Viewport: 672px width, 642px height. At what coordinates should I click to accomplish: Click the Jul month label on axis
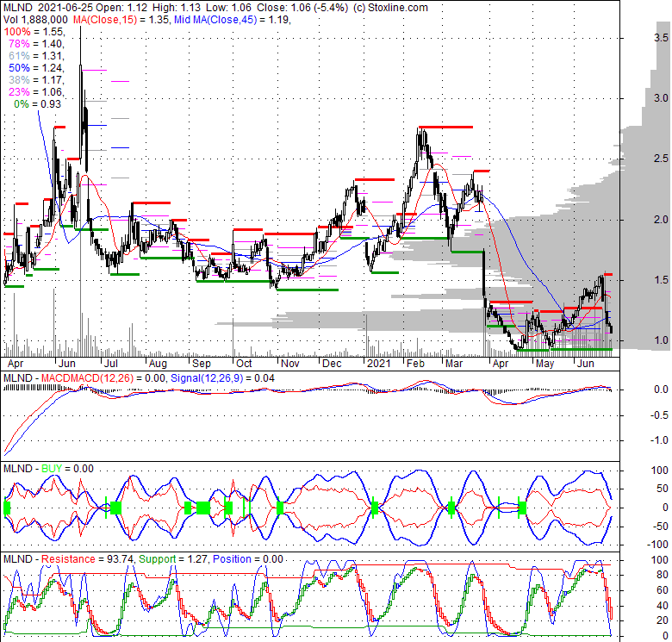tap(111, 364)
